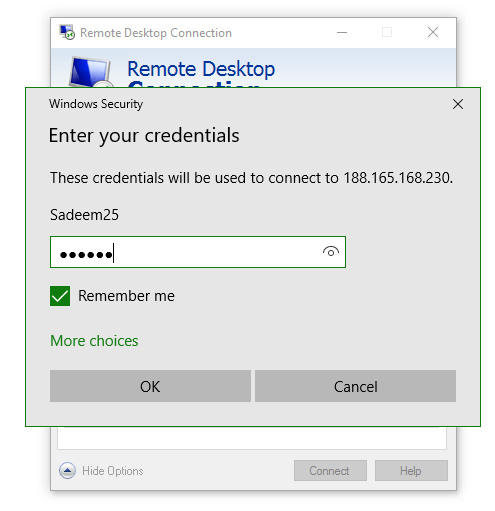Toggle the Remember me checkbox
The height and width of the screenshot is (511, 495).
60,296
